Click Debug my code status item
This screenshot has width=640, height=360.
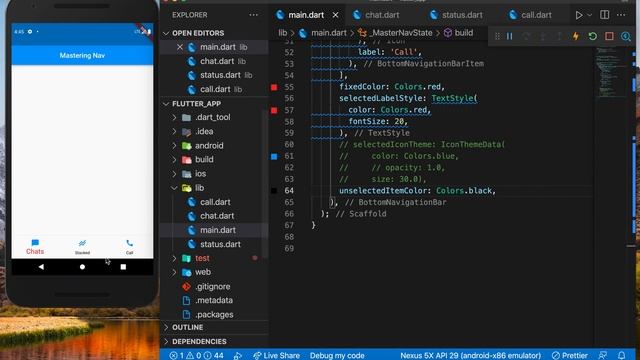click(x=337, y=356)
